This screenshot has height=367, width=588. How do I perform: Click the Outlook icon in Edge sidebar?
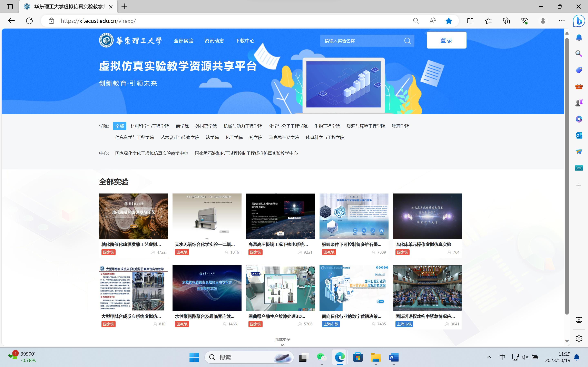tap(579, 135)
